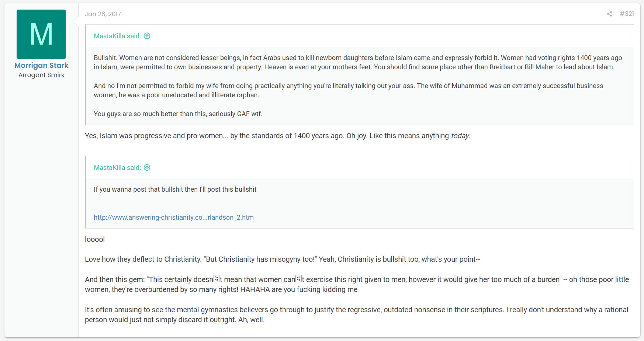Click quoted line "You guys are so much better"
Image resolution: width=644 pixels, height=341 pixels.
(x=178, y=114)
